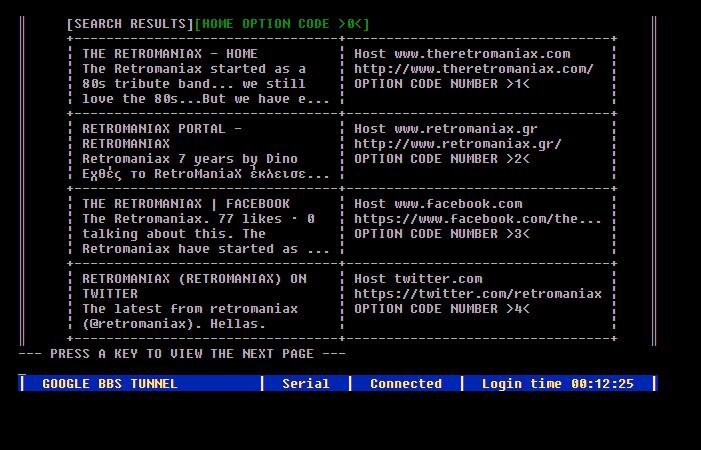Click Host www.theretromaniax.com text
This screenshot has height=450, width=701.
click(462, 54)
